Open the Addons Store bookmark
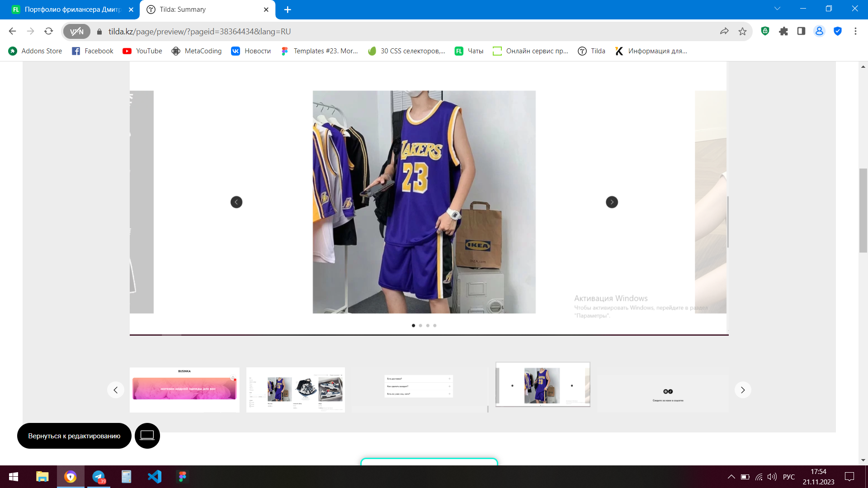 pos(35,51)
